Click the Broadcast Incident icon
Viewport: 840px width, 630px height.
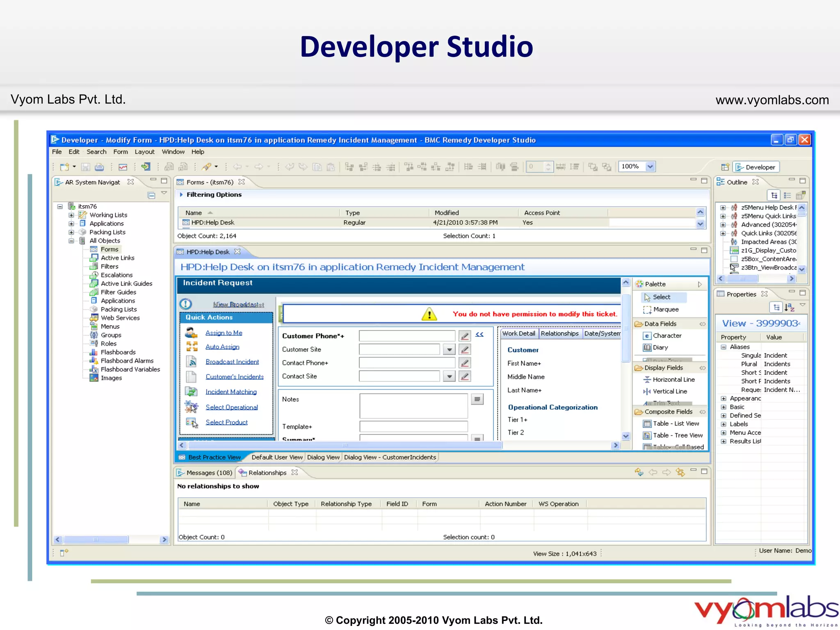[x=192, y=361]
